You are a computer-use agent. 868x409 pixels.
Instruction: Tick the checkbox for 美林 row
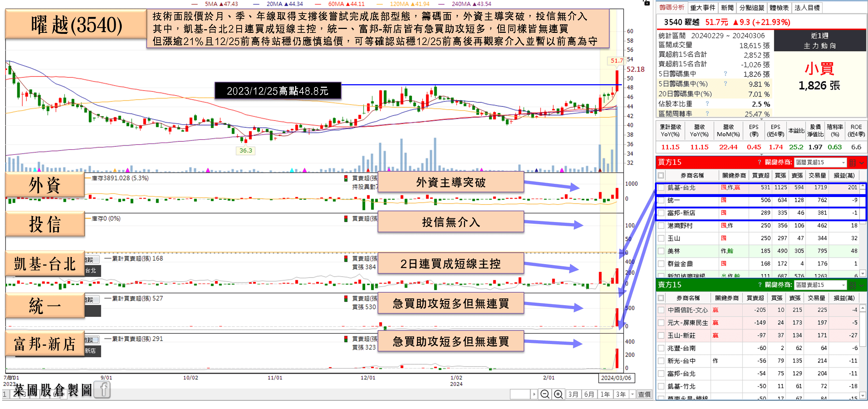click(x=661, y=251)
